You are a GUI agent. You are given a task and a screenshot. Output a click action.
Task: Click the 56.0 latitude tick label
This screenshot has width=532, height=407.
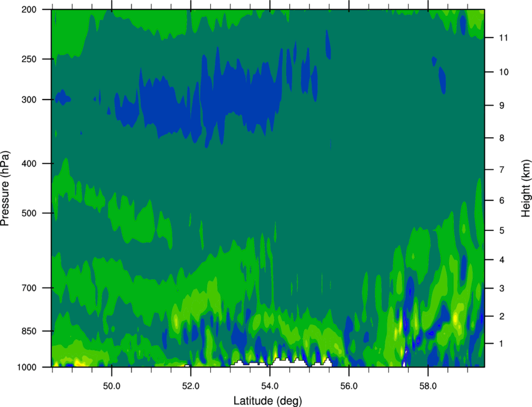(349, 386)
